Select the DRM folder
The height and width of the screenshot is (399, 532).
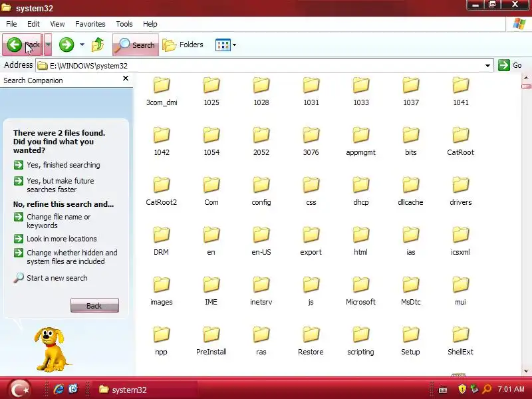point(161,241)
